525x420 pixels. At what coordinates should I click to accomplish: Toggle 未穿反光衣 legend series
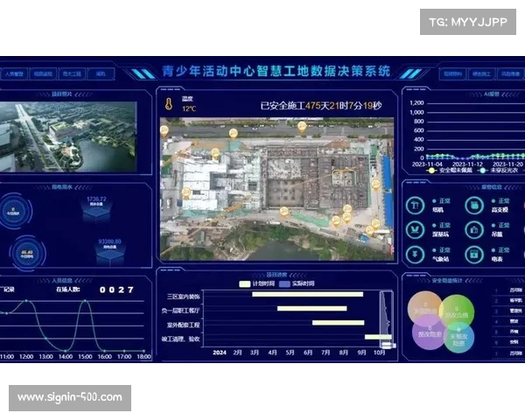499,171
